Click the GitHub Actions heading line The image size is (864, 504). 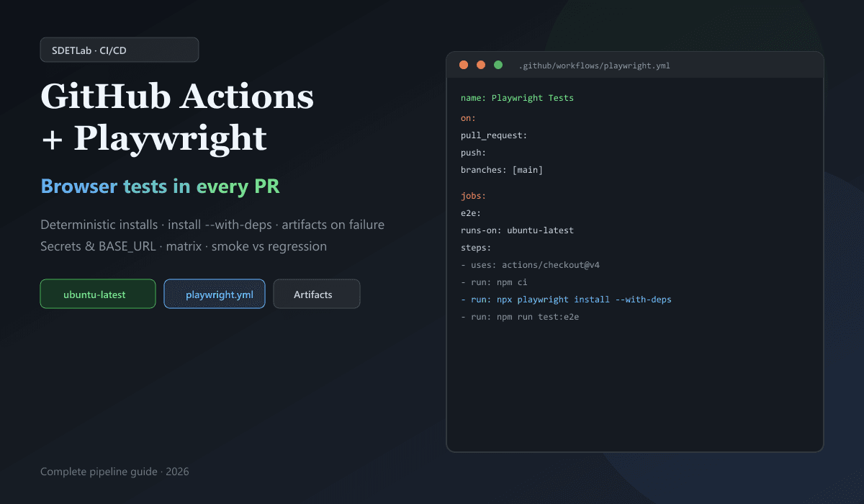177,96
